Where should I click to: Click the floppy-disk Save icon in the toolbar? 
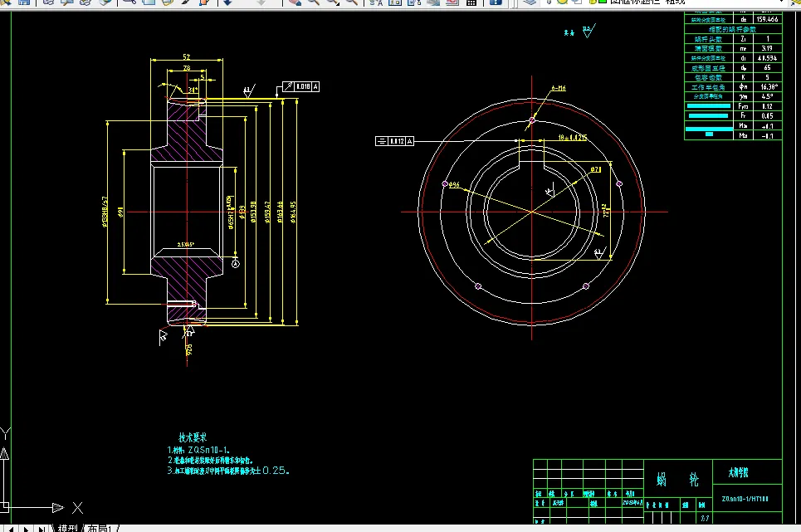(24, 2)
